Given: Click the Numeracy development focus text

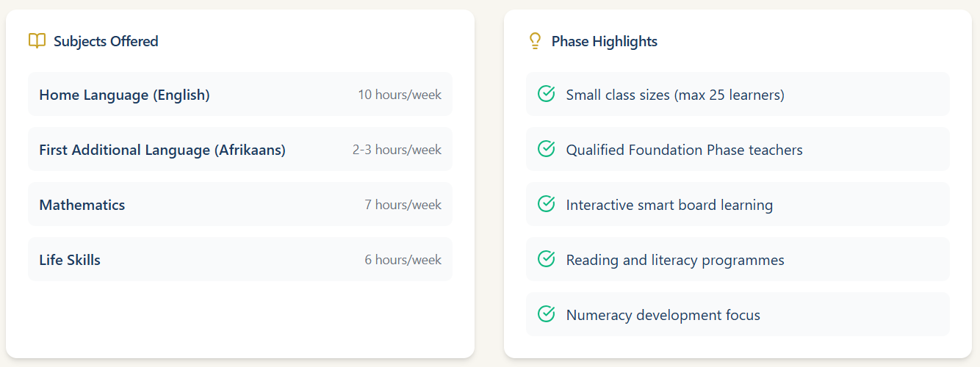Looking at the screenshot, I should click(x=663, y=315).
